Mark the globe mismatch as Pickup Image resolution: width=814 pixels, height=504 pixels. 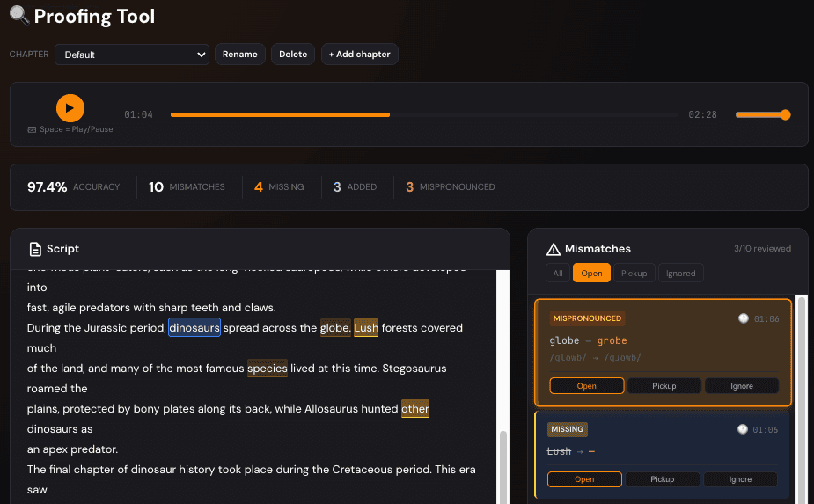click(663, 386)
